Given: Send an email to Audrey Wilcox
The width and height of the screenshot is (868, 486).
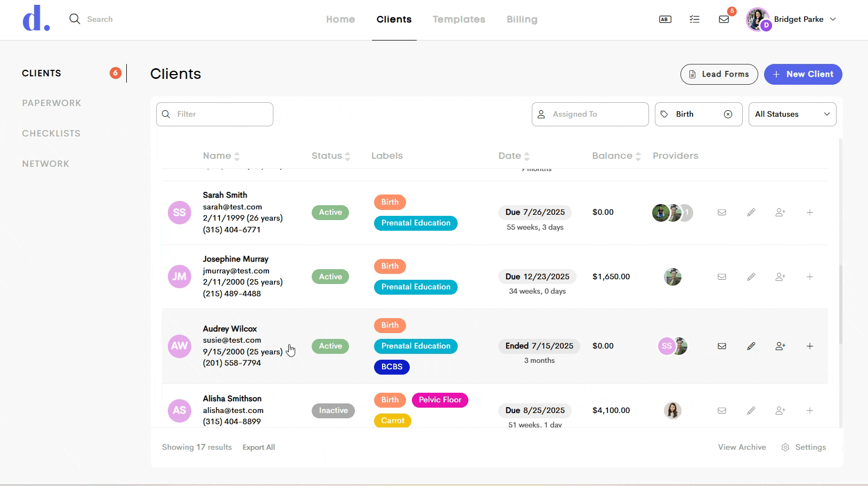Looking at the screenshot, I should pos(722,346).
